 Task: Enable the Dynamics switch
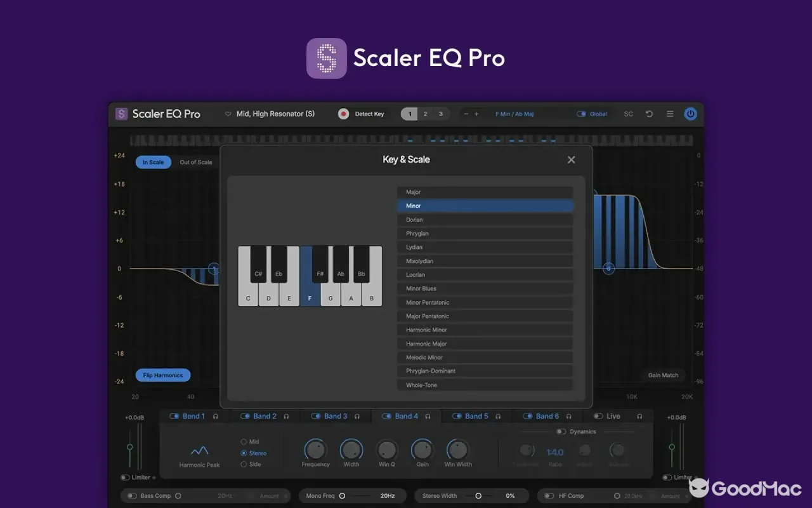[561, 432]
